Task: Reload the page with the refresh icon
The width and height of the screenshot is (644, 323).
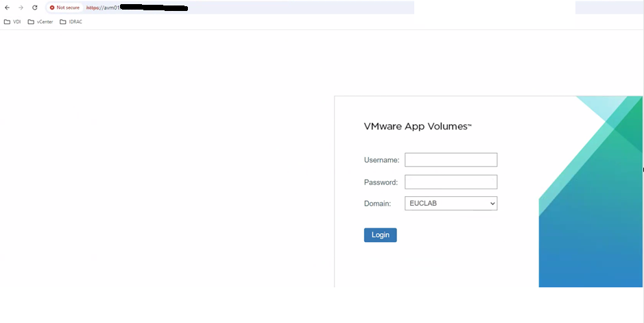Action: coord(34,8)
